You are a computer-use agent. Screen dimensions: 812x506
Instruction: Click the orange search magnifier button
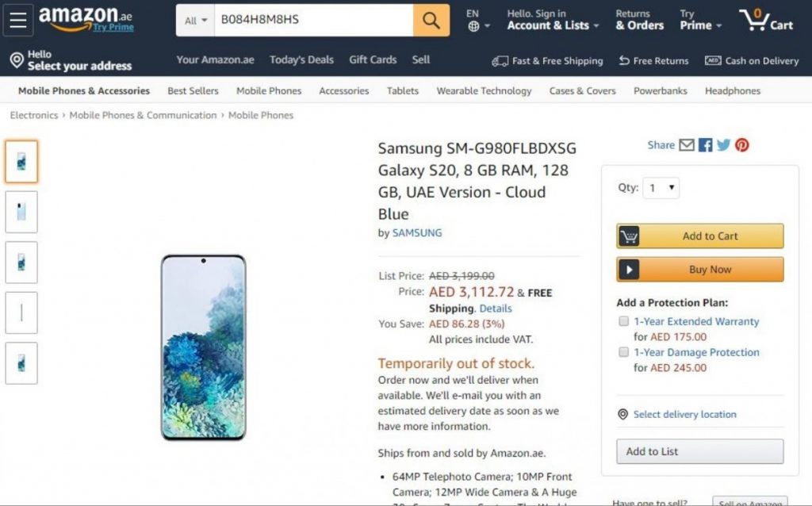click(x=431, y=21)
